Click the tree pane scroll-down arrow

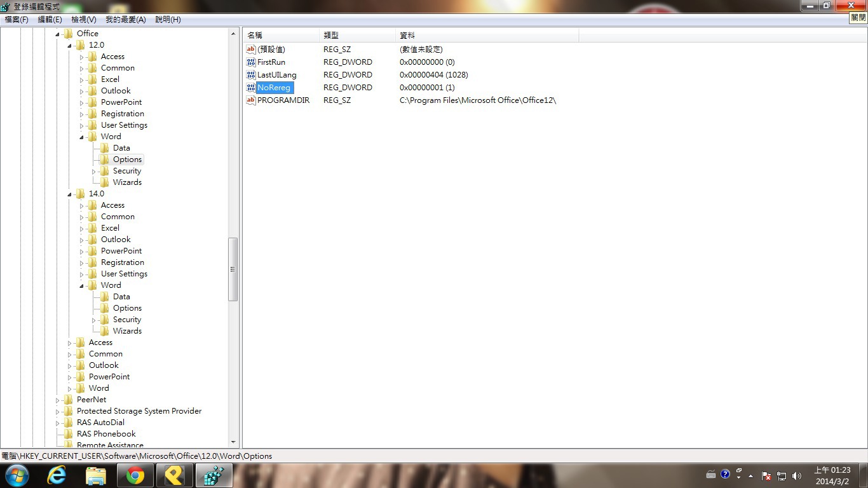coord(233,442)
